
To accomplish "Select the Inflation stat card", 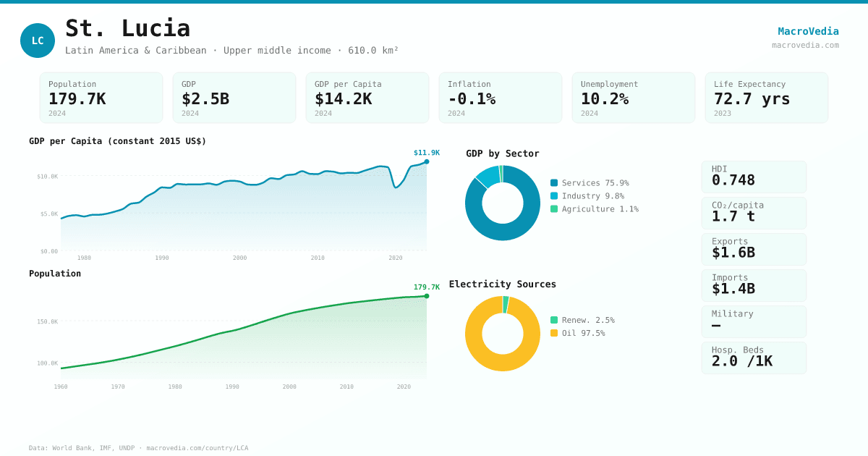I will (501, 98).
